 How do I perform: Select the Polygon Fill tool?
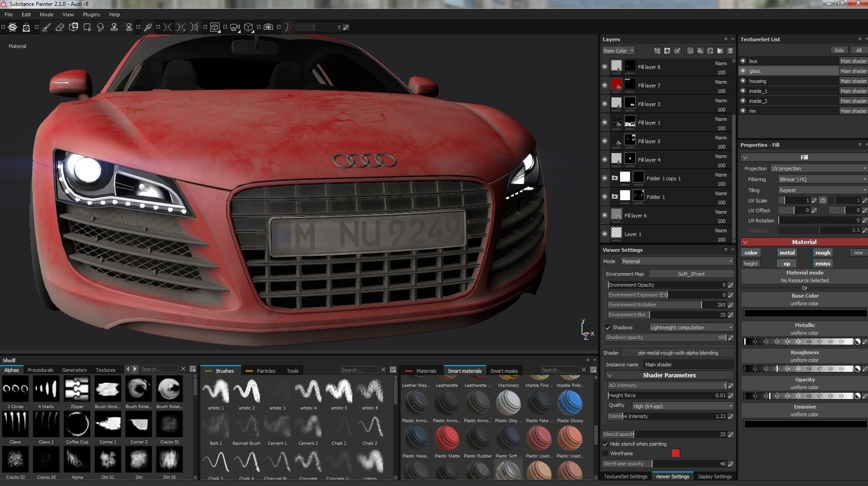pos(87,27)
